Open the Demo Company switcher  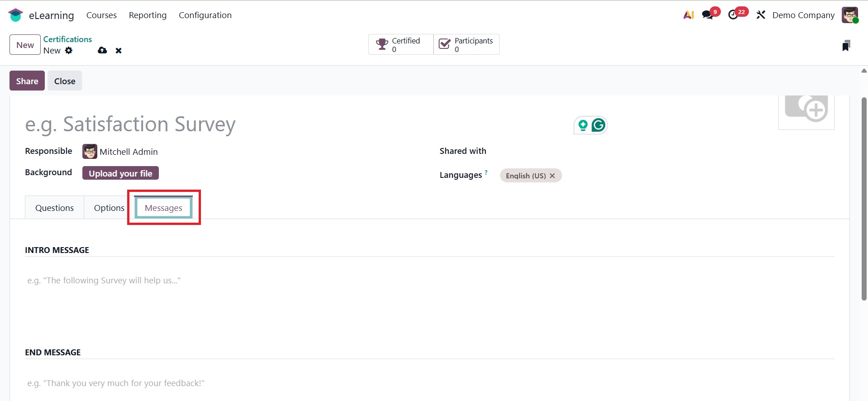803,15
